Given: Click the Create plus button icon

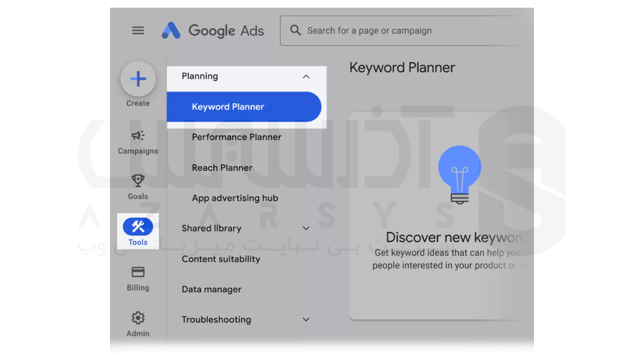Looking at the screenshot, I should pyautogui.click(x=138, y=79).
